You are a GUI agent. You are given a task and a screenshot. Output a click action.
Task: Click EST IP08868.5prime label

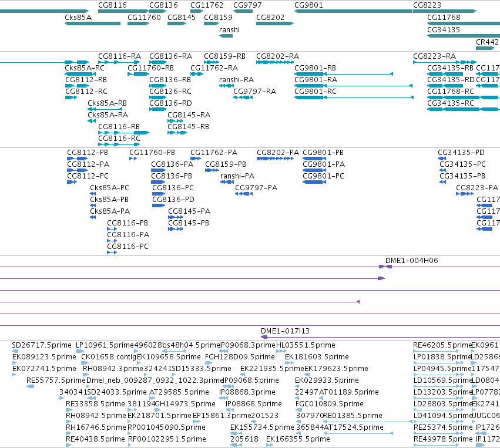[253, 404]
